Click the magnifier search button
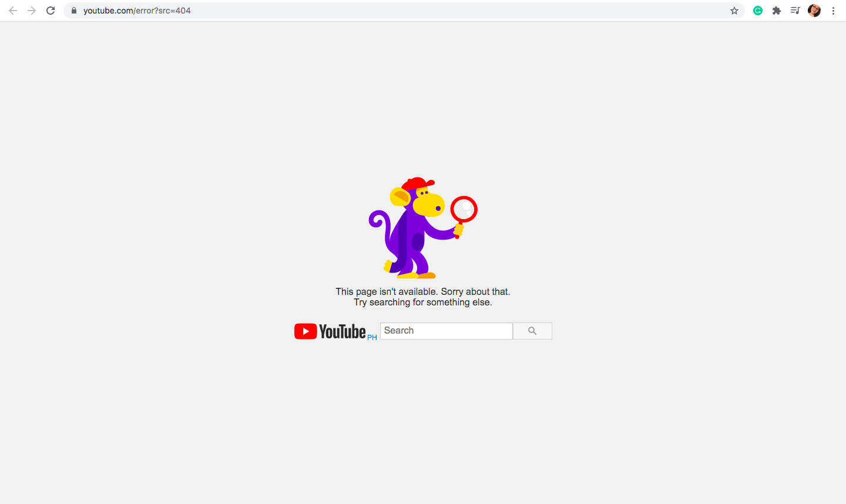The width and height of the screenshot is (846, 504). (x=532, y=331)
